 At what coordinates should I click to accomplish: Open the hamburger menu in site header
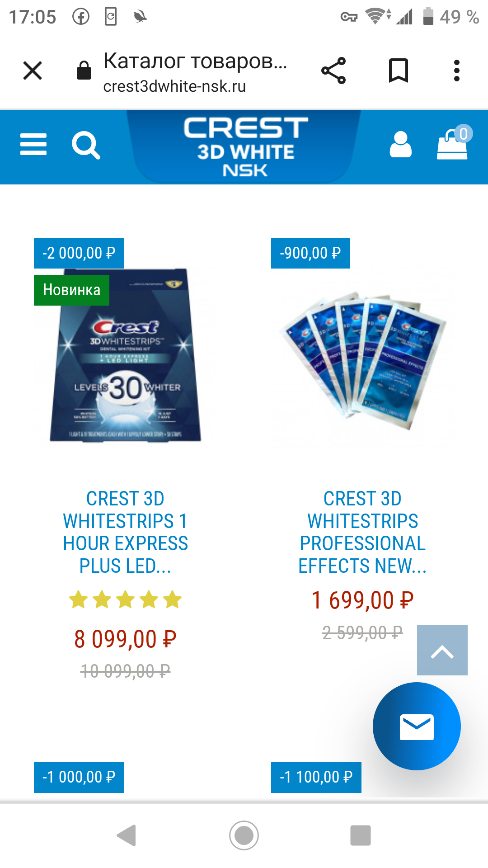point(33,145)
